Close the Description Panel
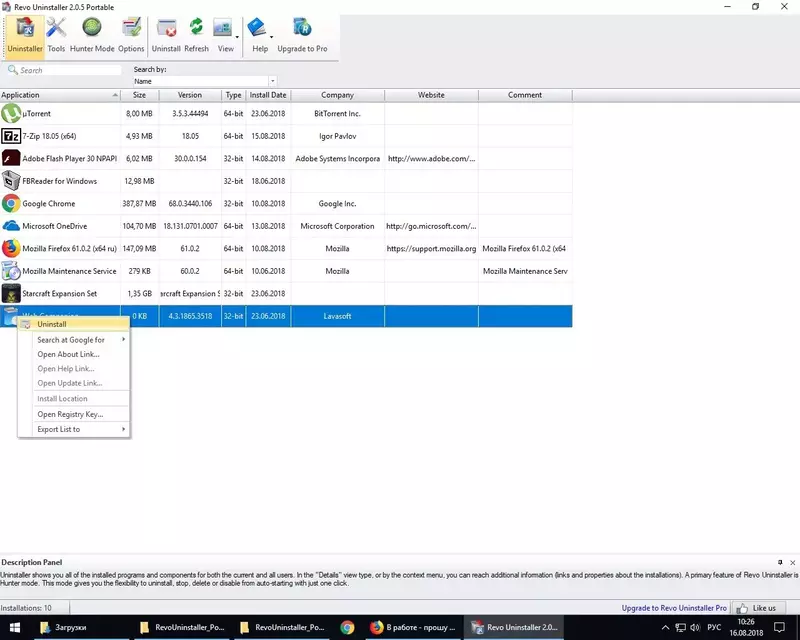 tap(792, 562)
